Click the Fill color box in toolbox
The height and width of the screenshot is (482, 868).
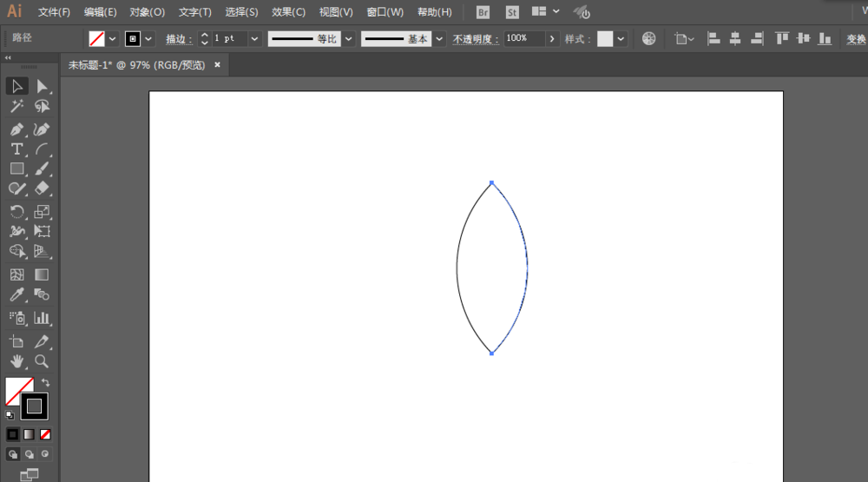tap(16, 389)
